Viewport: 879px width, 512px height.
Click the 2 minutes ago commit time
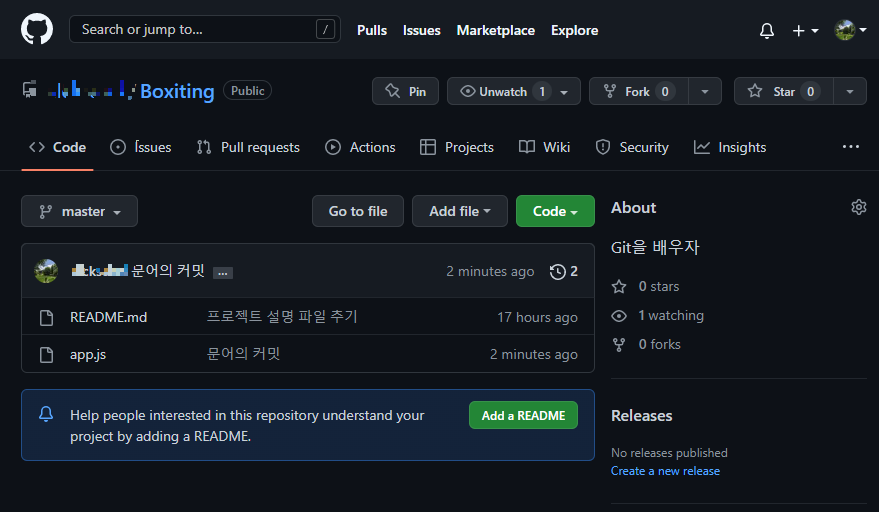coord(490,271)
